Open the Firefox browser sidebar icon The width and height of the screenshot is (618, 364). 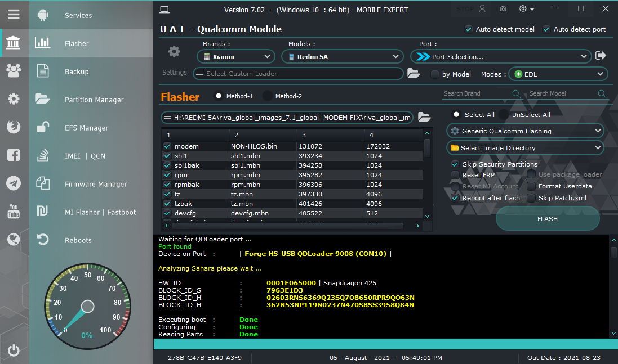(14, 127)
